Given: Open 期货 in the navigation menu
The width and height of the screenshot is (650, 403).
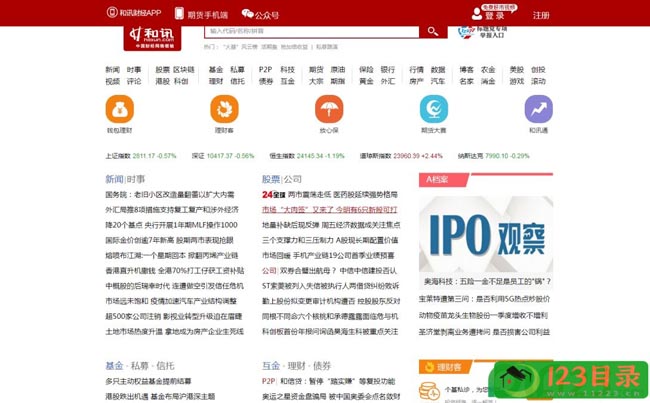Looking at the screenshot, I should tap(316, 70).
